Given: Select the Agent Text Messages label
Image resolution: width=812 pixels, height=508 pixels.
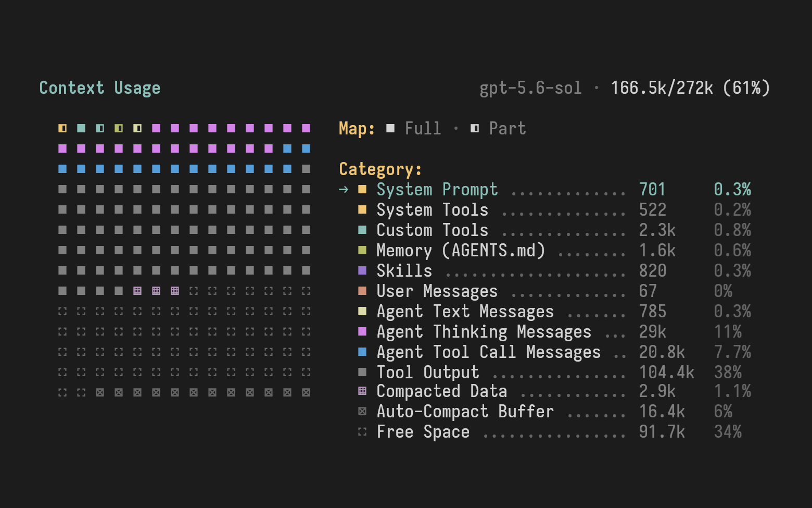Looking at the screenshot, I should pos(465,312).
